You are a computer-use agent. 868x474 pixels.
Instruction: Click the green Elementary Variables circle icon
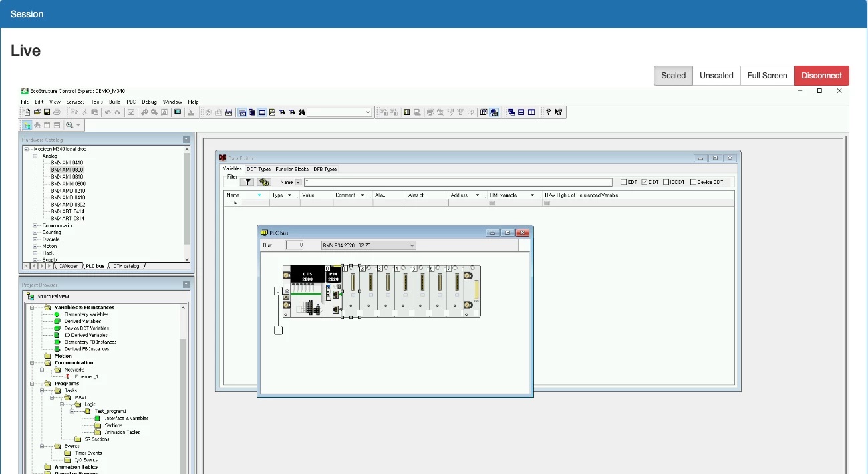coord(57,314)
